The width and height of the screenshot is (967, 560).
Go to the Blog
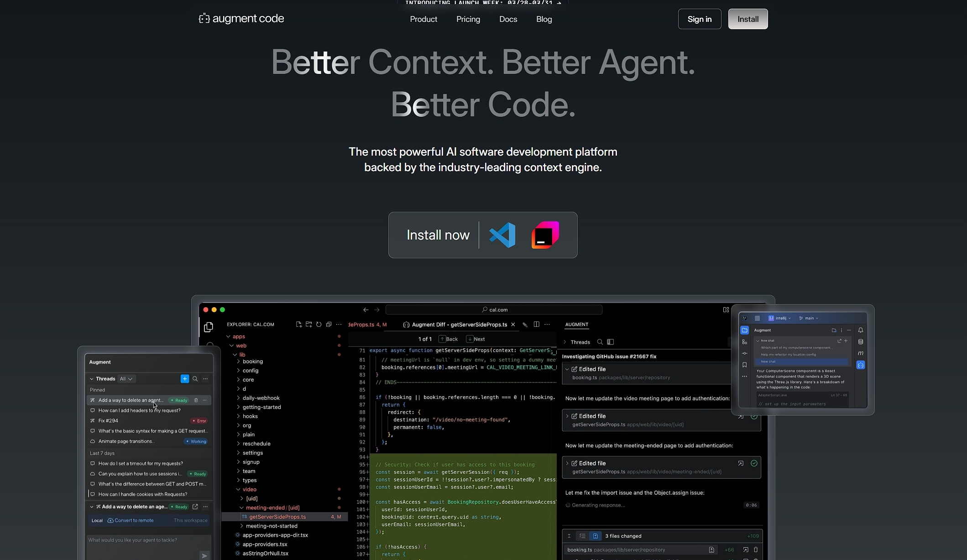point(544,19)
